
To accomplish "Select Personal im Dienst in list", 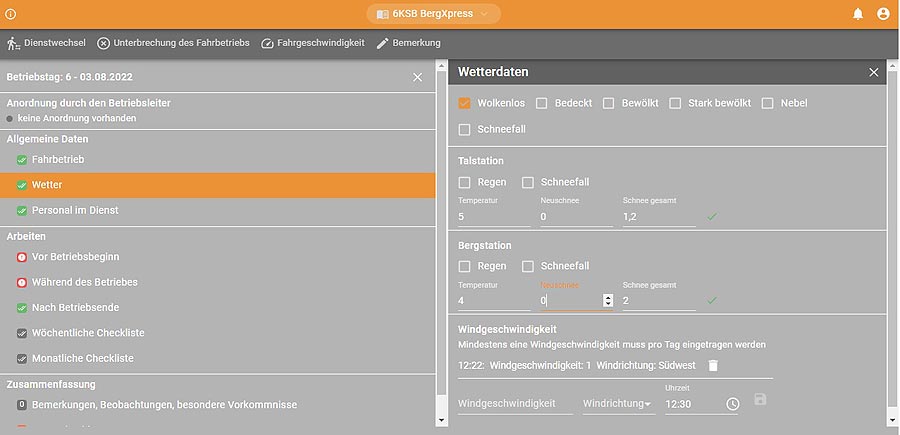I will tap(75, 210).
